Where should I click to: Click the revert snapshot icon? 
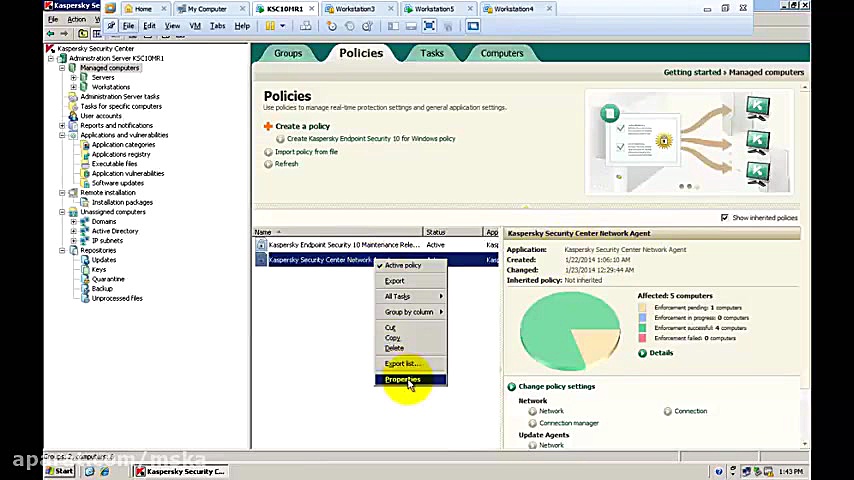[350, 26]
